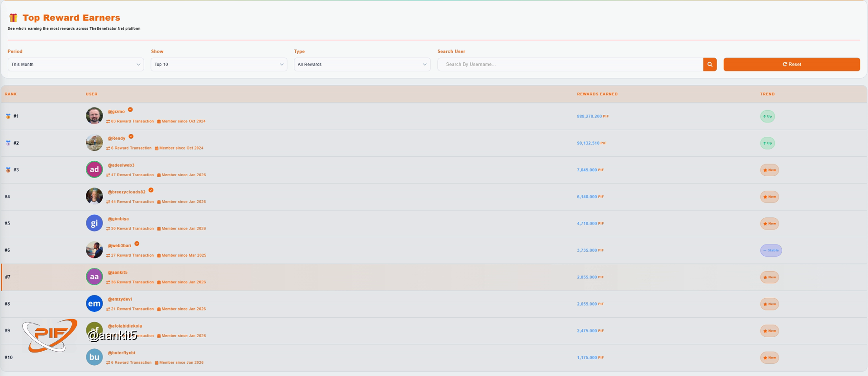Click the New trend badge for @afolabidiekola
868x376 pixels.
point(769,331)
